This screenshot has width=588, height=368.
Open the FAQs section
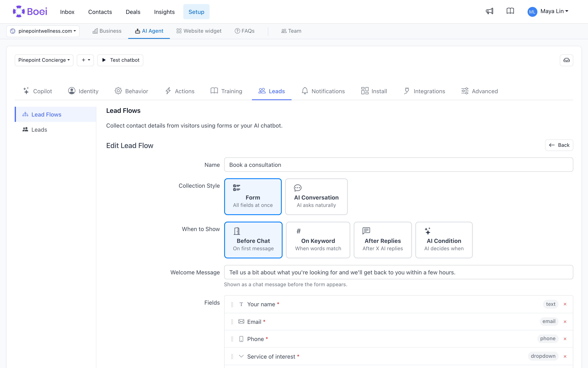[x=245, y=31]
